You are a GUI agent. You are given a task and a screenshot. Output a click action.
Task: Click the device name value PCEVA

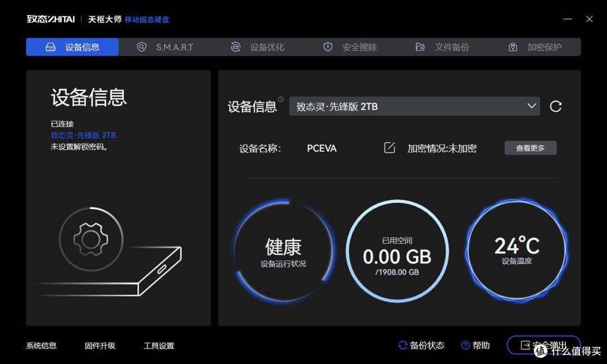(321, 148)
